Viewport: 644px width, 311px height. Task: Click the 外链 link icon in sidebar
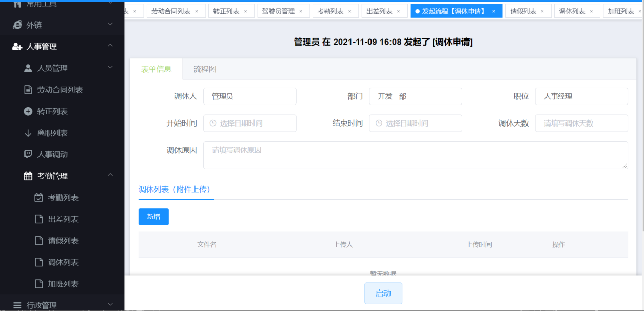click(x=17, y=25)
